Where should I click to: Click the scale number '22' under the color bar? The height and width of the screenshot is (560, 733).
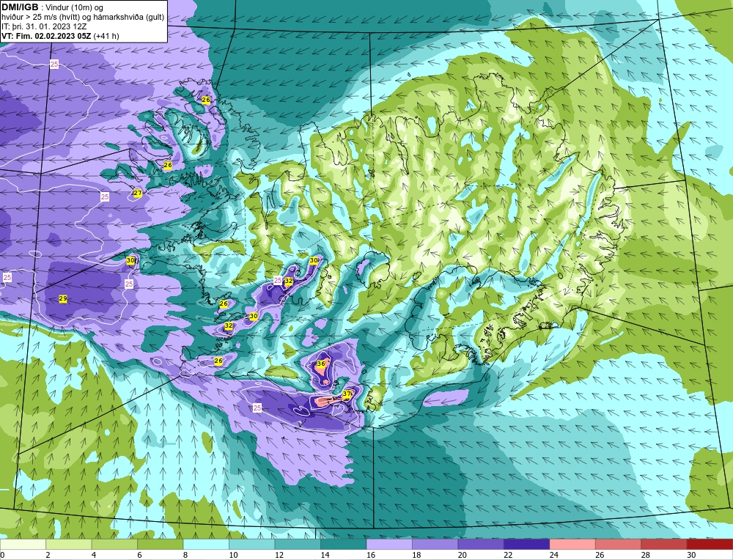coord(508,555)
